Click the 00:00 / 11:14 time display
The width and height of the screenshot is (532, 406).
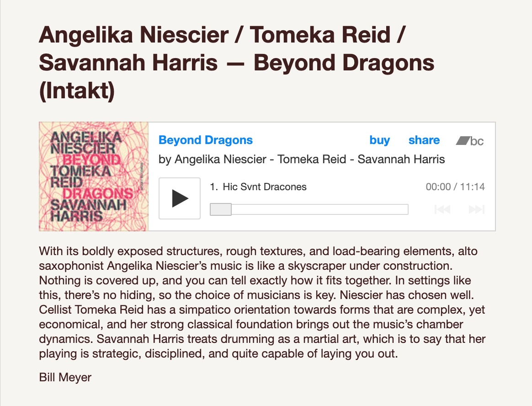pos(455,187)
